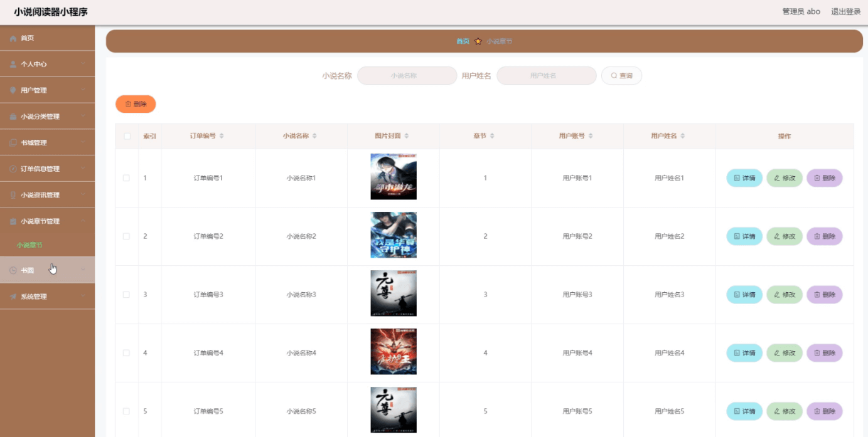868x437 pixels.
Task: Click the 小说名称 search input field
Action: coord(407,76)
